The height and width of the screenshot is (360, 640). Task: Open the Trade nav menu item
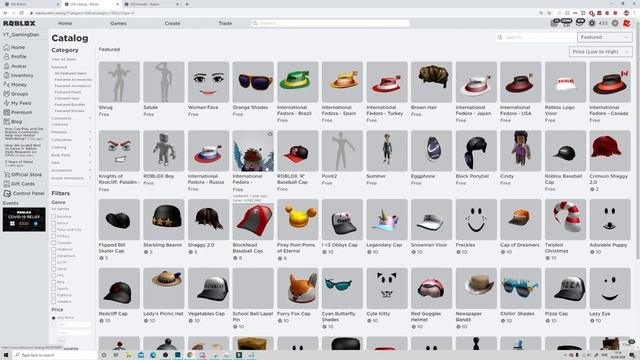[225, 23]
